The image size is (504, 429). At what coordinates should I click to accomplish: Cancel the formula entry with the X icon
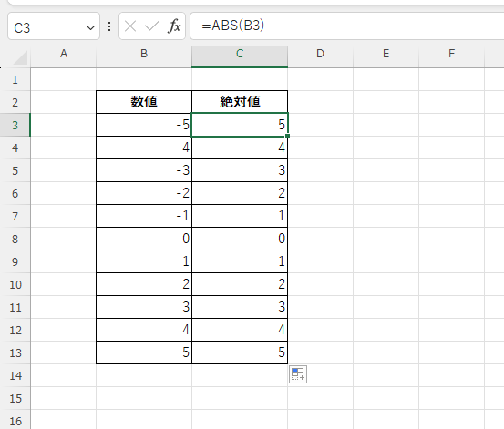pyautogui.click(x=130, y=26)
